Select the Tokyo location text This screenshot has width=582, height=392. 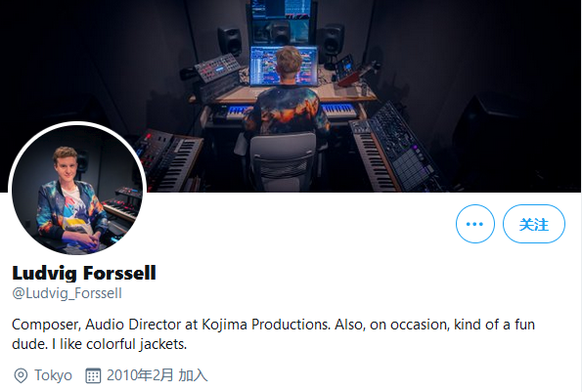click(53, 375)
